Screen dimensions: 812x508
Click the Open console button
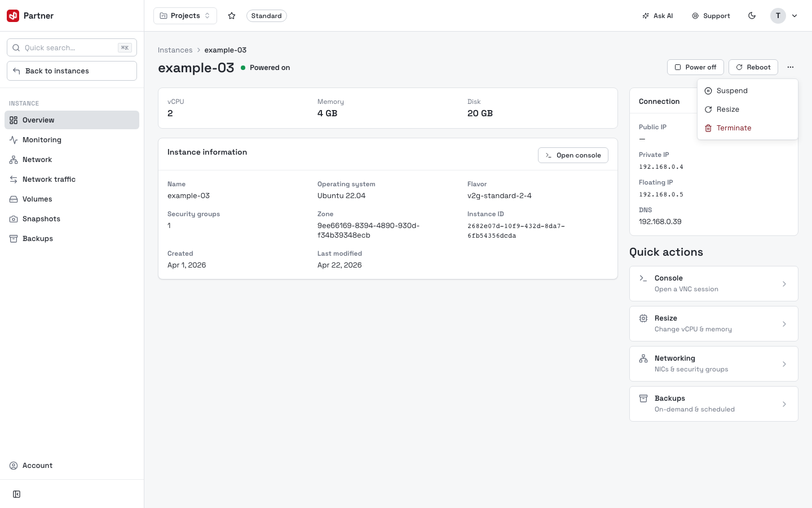573,155
